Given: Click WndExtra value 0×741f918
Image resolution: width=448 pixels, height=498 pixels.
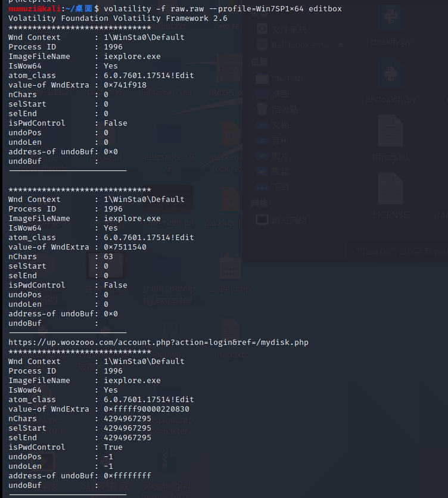Looking at the screenshot, I should (x=125, y=85).
